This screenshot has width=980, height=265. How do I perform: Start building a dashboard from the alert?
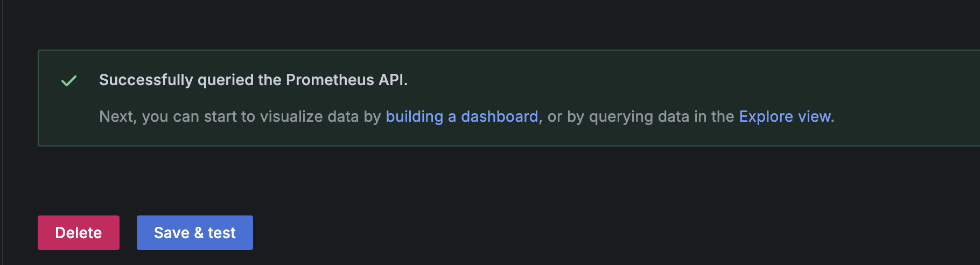click(x=461, y=116)
